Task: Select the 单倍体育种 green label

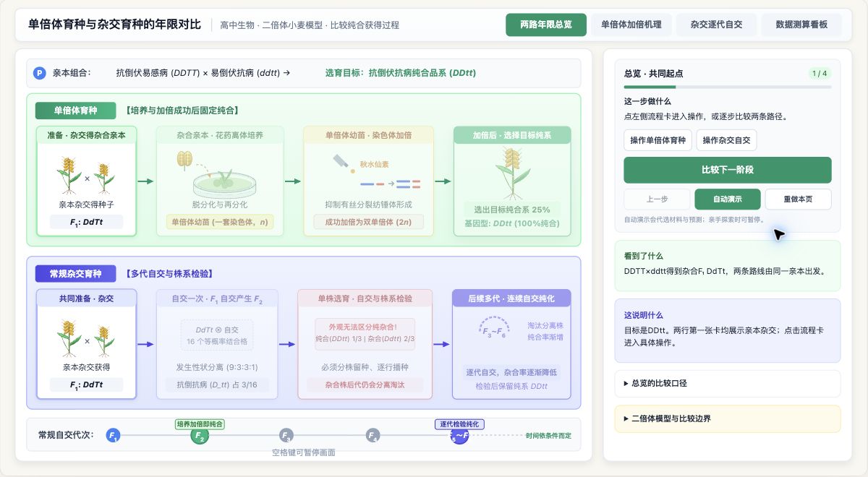Action: (x=76, y=111)
